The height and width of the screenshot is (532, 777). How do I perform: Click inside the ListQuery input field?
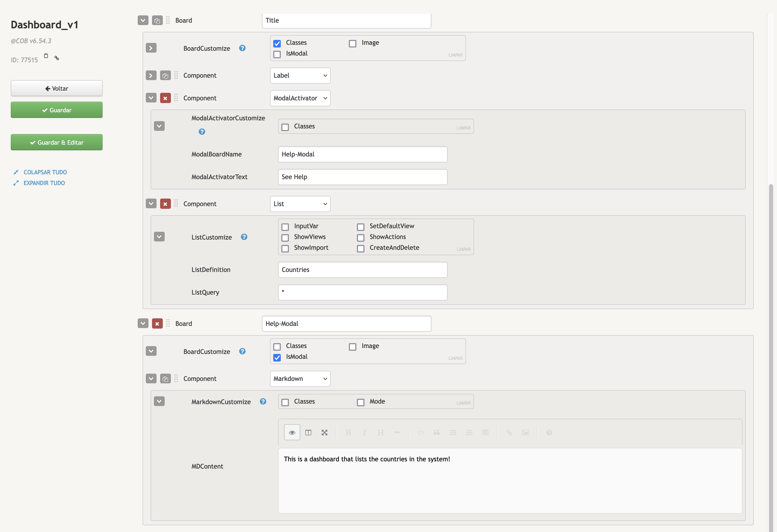click(x=362, y=292)
